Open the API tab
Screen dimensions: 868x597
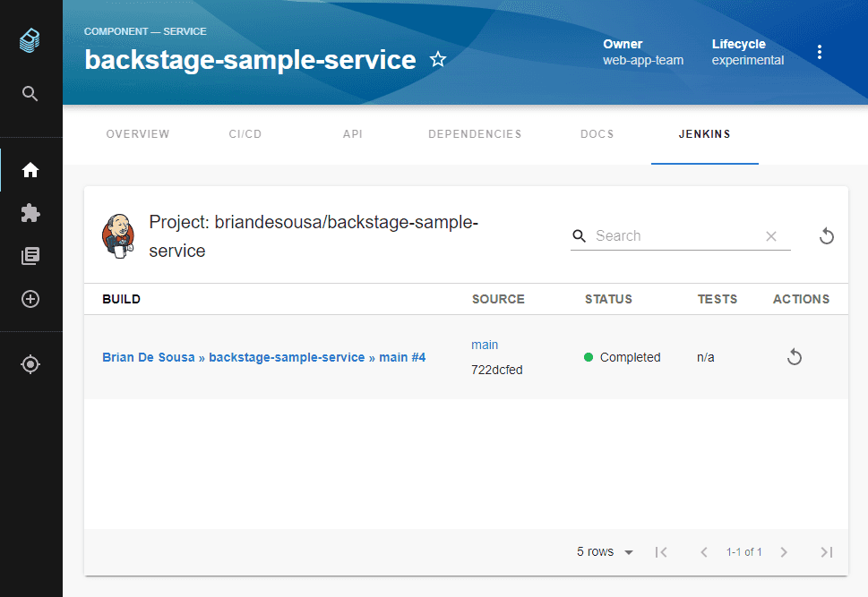[353, 134]
